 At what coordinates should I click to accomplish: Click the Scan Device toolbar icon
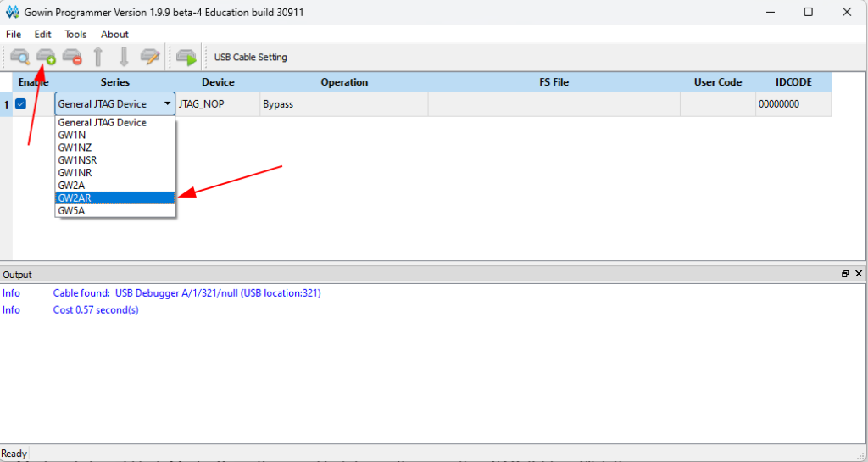(x=20, y=57)
